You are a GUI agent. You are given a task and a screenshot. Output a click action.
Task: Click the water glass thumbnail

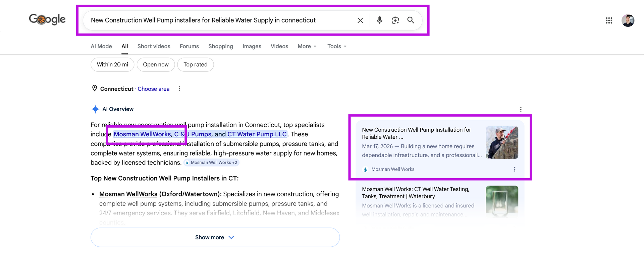[502, 201]
